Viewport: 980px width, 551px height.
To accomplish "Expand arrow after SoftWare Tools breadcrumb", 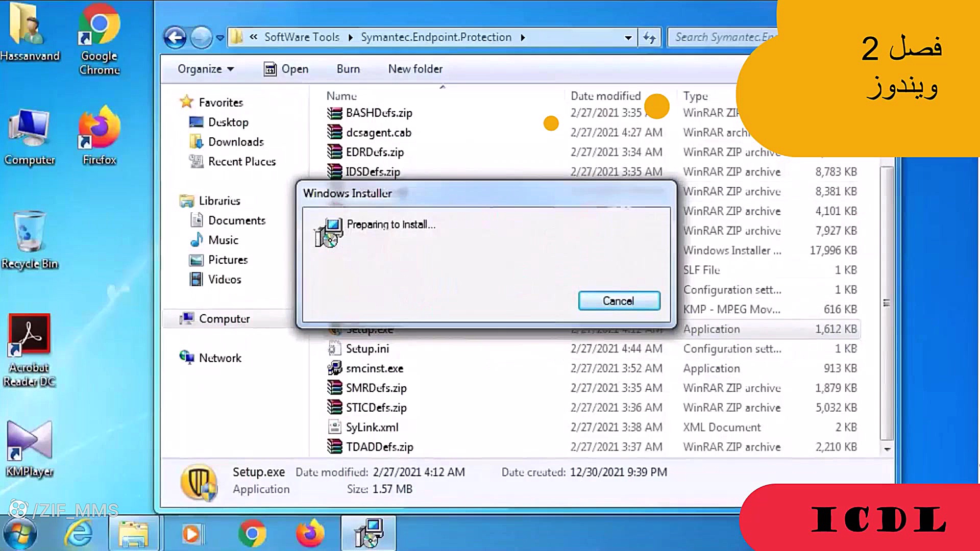I will 350,37.
